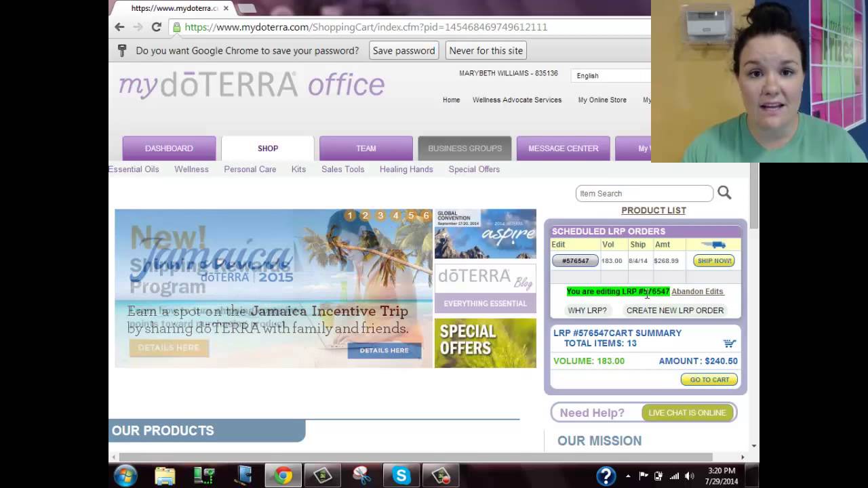868x488 pixels.
Task: Reload the page with the refresh icon
Action: [156, 27]
